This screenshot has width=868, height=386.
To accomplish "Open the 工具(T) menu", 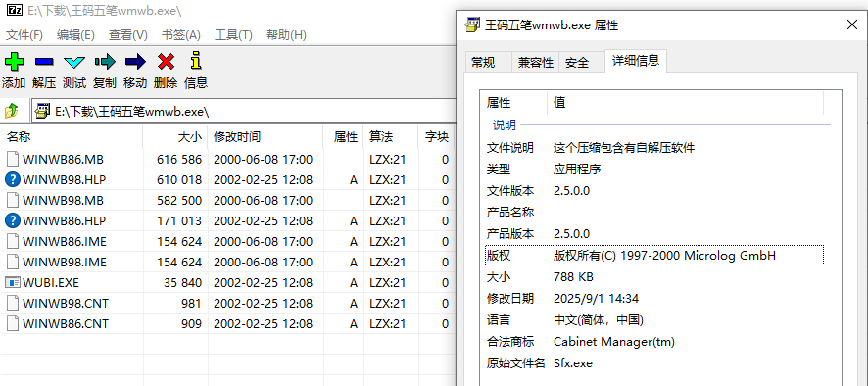I will pos(233,35).
